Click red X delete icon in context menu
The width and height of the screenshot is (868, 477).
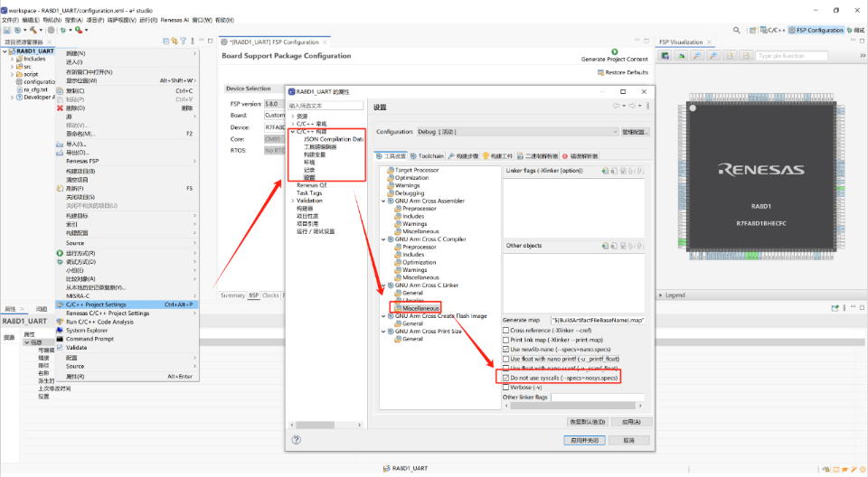pyautogui.click(x=60, y=108)
